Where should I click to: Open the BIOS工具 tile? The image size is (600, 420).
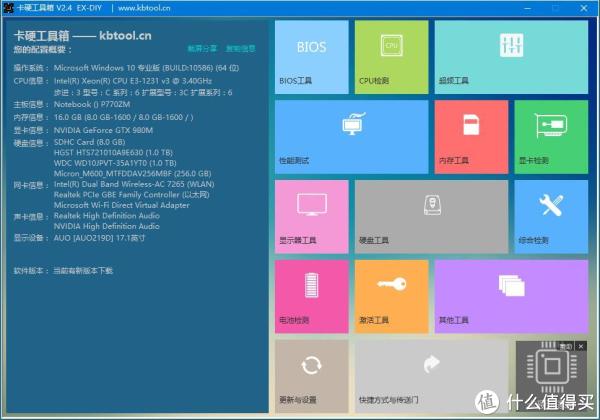pyautogui.click(x=311, y=57)
